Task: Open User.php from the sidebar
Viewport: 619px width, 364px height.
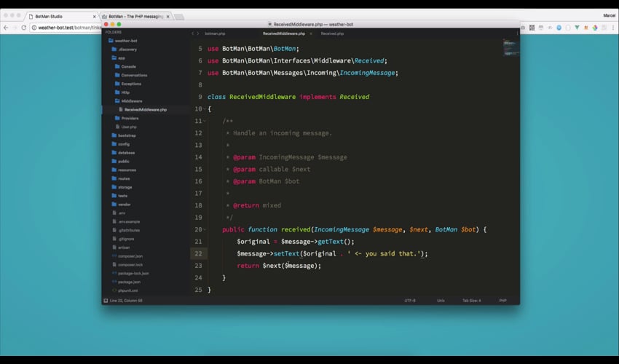Action: click(x=126, y=127)
